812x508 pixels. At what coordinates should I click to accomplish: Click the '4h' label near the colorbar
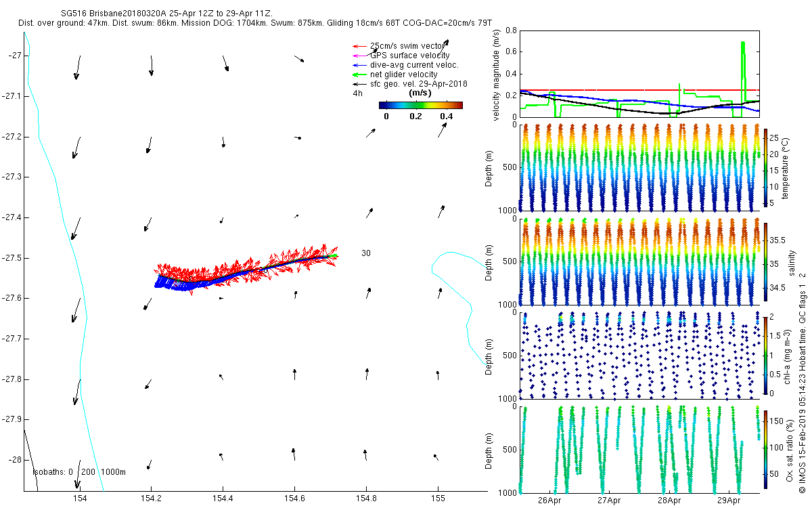coord(357,93)
